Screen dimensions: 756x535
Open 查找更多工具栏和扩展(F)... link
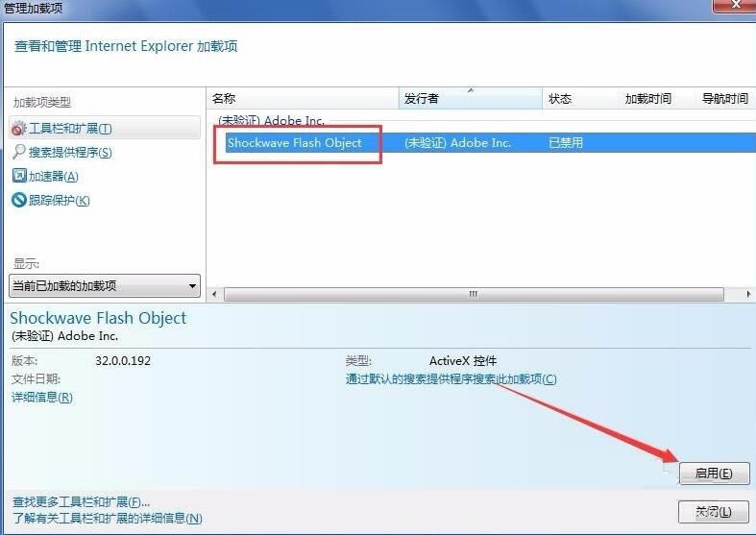pos(81,502)
